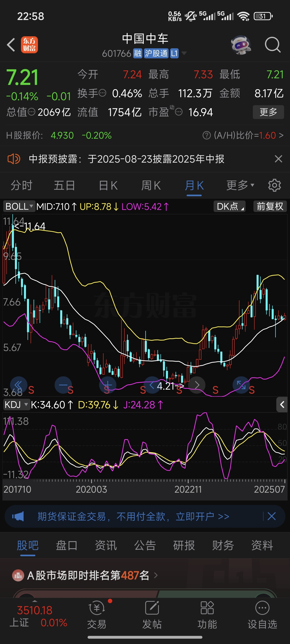This screenshot has width=290, height=644.
Task: Tap the back arrow icon
Action: click(11, 45)
